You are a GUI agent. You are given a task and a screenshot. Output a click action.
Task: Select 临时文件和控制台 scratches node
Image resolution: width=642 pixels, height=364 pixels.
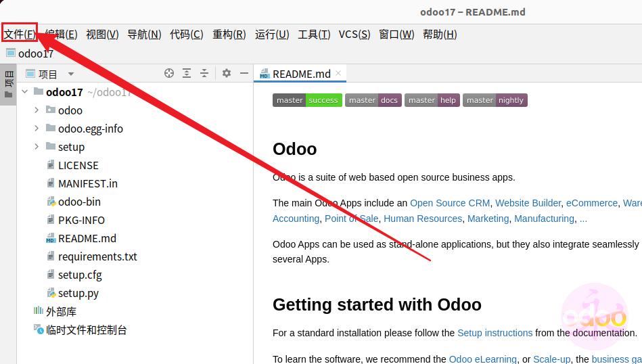coord(87,330)
